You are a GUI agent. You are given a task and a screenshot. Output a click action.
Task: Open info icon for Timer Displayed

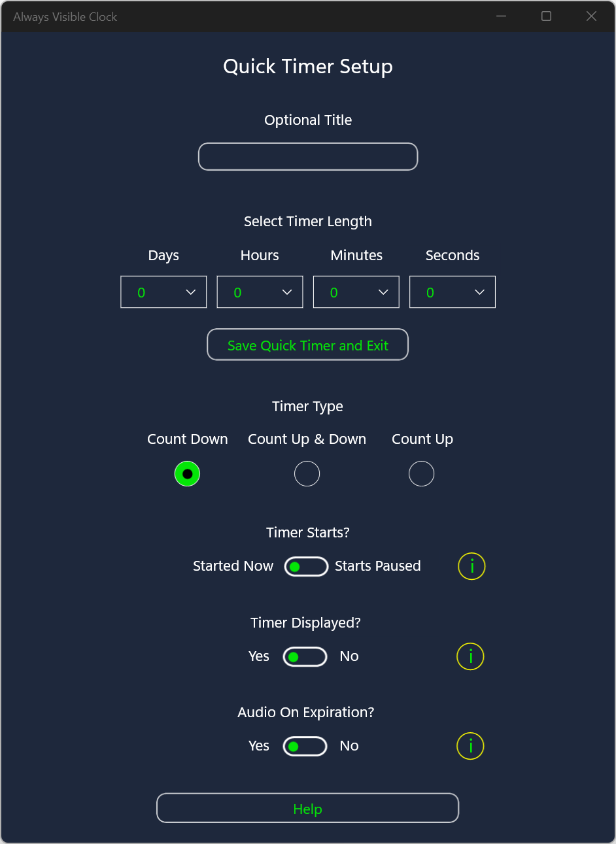[470, 656]
